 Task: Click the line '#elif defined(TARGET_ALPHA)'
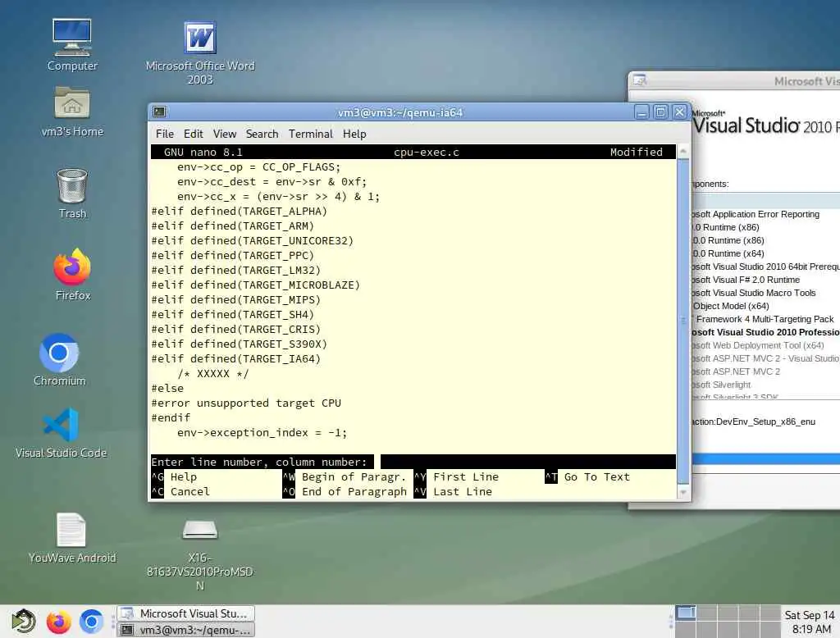240,211
